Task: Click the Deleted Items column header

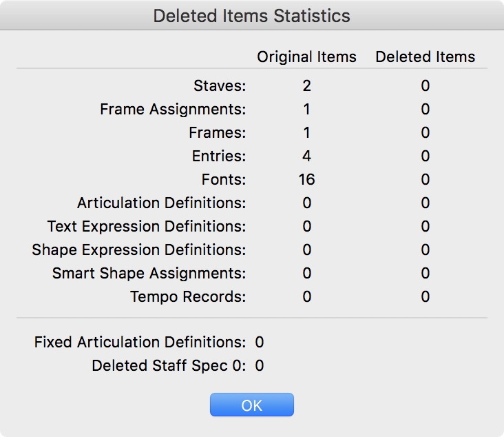Action: pyautogui.click(x=425, y=57)
